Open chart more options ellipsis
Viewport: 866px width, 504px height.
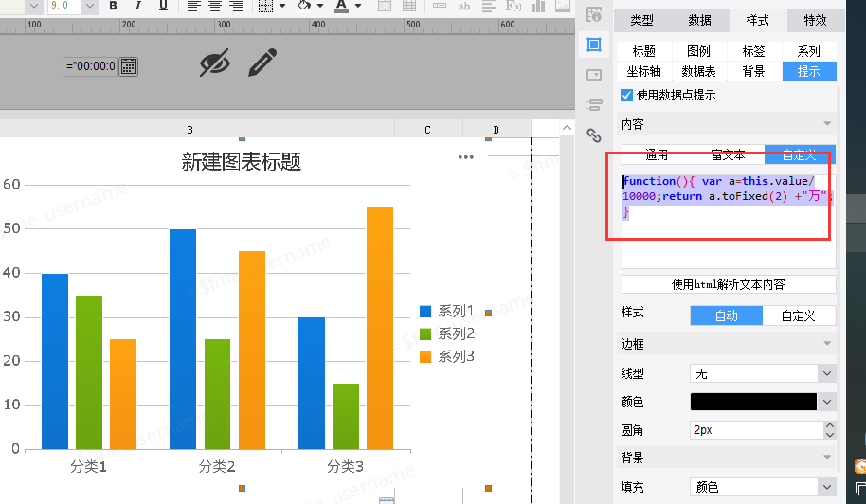click(465, 157)
